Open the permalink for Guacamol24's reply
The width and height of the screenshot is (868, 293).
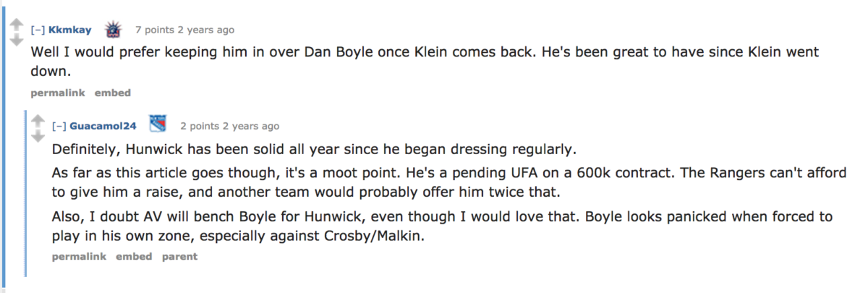79,256
